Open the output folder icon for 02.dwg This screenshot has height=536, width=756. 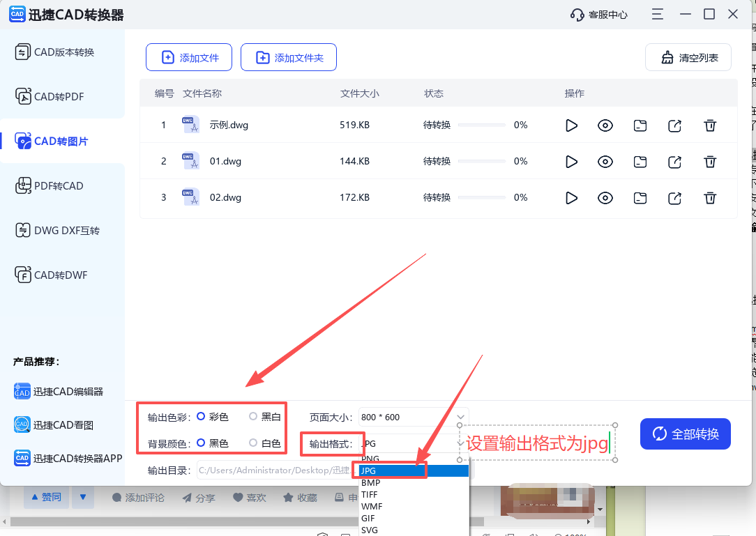640,198
